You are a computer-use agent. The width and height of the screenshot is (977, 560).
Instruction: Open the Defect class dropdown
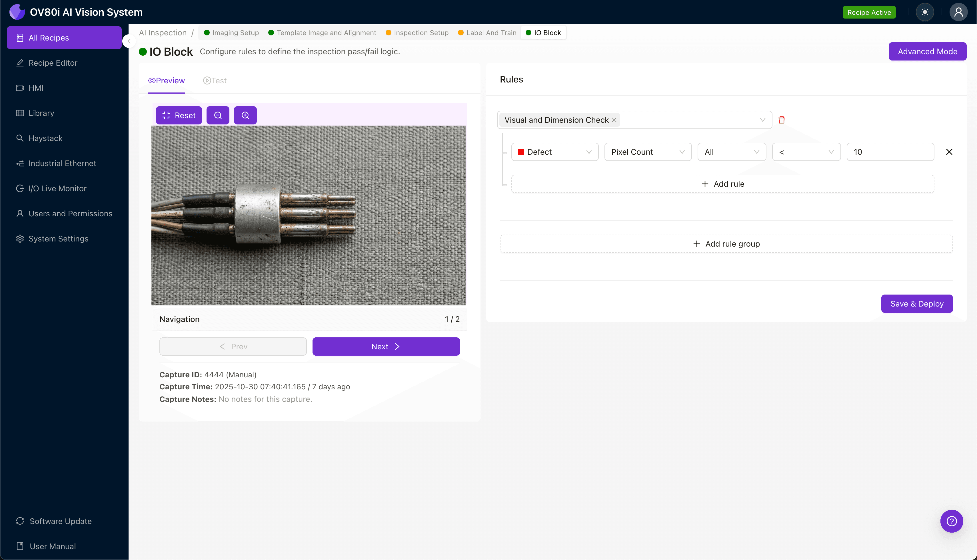click(555, 152)
